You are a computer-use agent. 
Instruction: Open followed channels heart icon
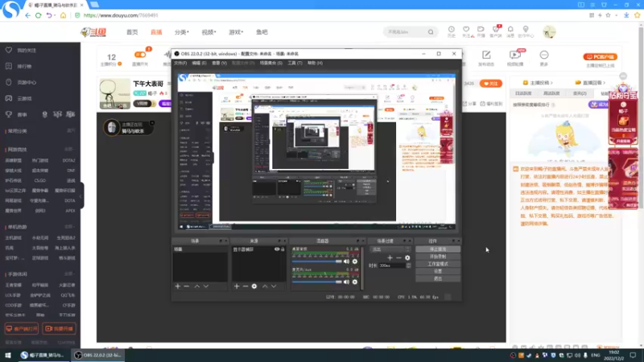(466, 30)
